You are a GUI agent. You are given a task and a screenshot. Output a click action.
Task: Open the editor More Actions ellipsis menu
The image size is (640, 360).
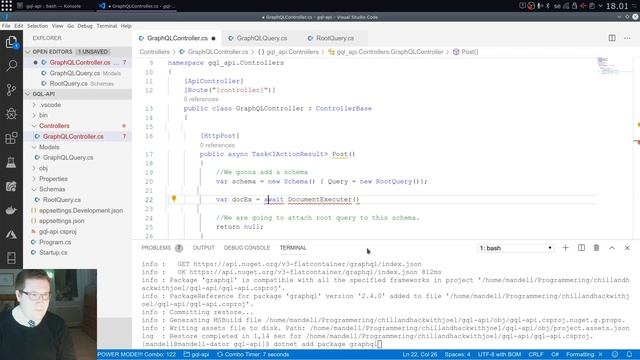click(627, 38)
